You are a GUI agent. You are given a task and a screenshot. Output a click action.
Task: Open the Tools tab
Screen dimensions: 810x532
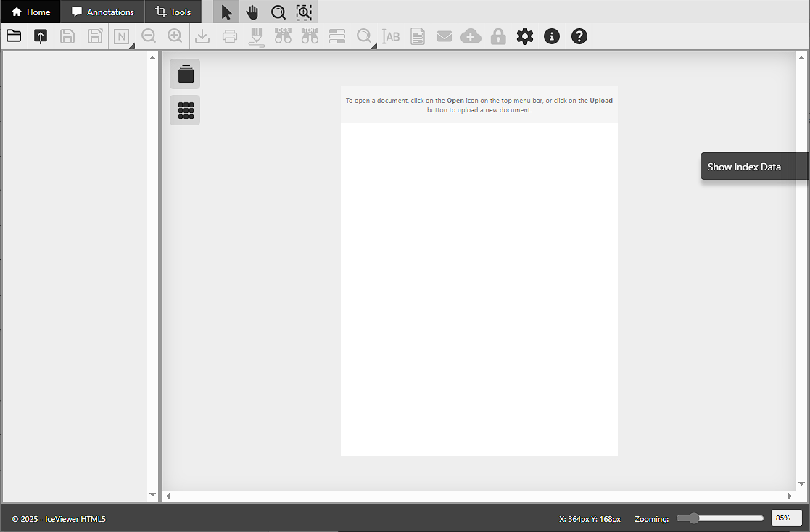[x=173, y=12]
